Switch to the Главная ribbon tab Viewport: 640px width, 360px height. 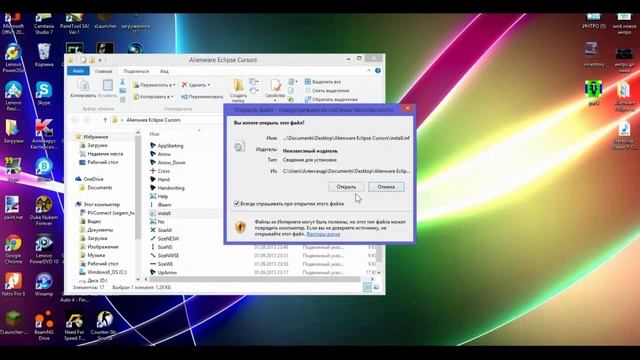(x=103, y=71)
